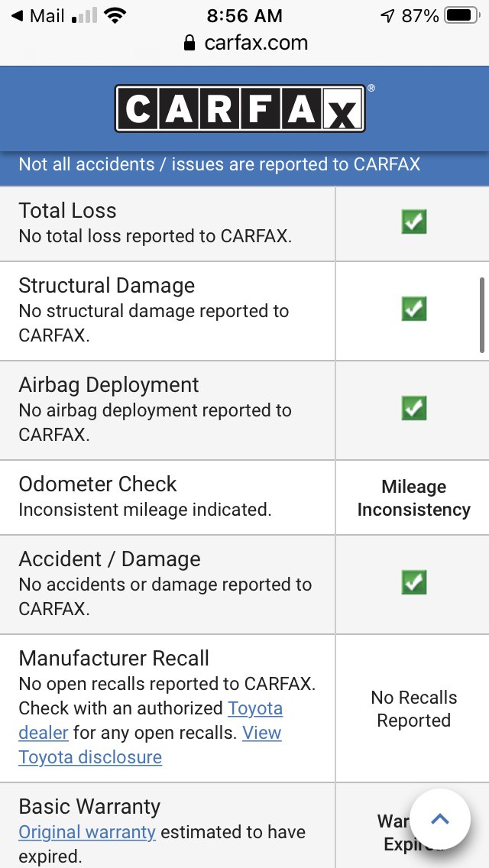
Task: Click the Total Loss green checkmark
Action: pyautogui.click(x=413, y=222)
